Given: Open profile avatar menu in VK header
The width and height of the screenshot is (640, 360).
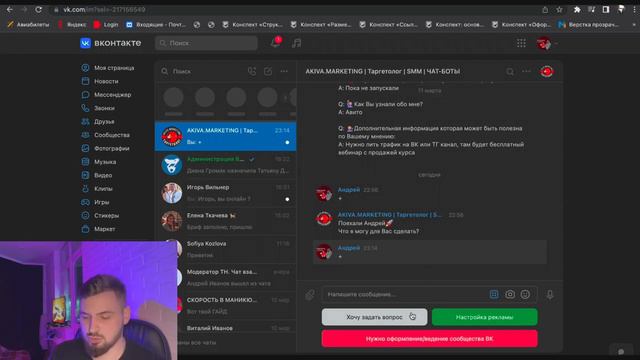Looking at the screenshot, I should click(547, 43).
